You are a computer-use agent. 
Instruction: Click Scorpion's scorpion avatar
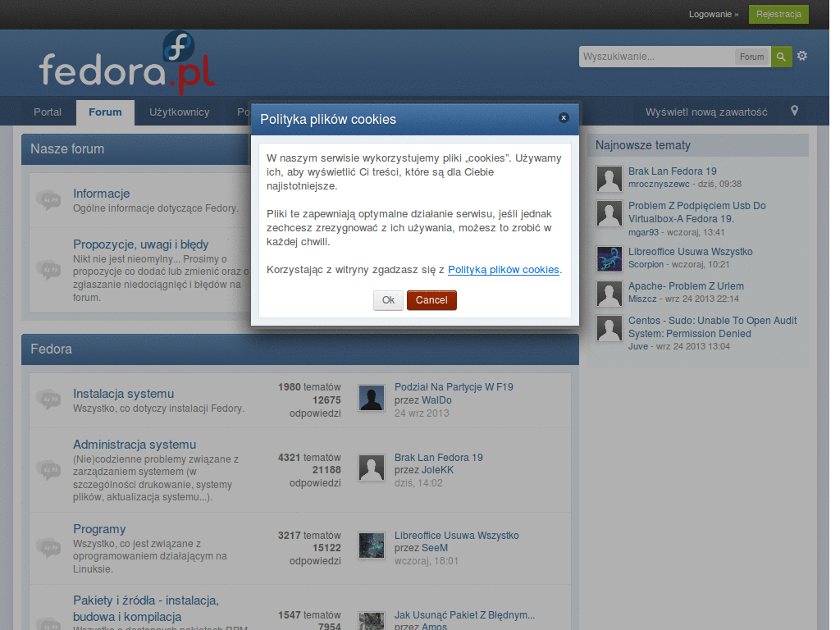(x=609, y=259)
